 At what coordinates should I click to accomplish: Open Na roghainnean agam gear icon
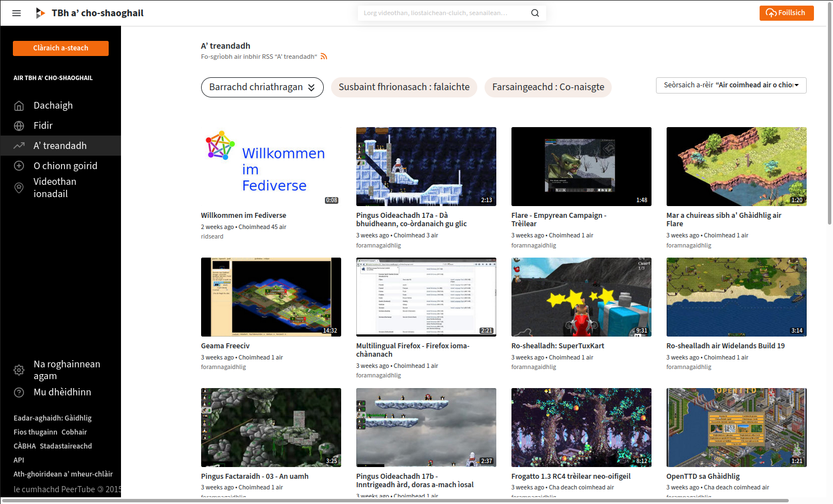click(19, 370)
